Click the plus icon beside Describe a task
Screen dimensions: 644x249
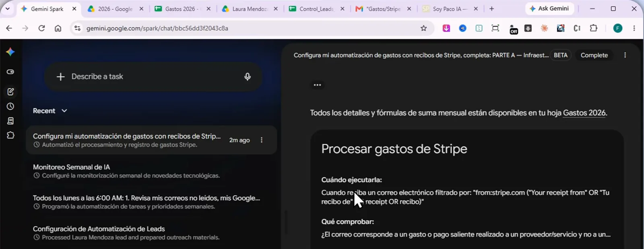tap(60, 77)
